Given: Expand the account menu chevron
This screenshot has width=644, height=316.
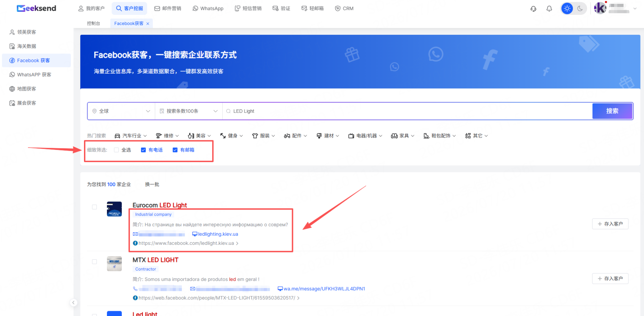Looking at the screenshot, I should tap(635, 8).
